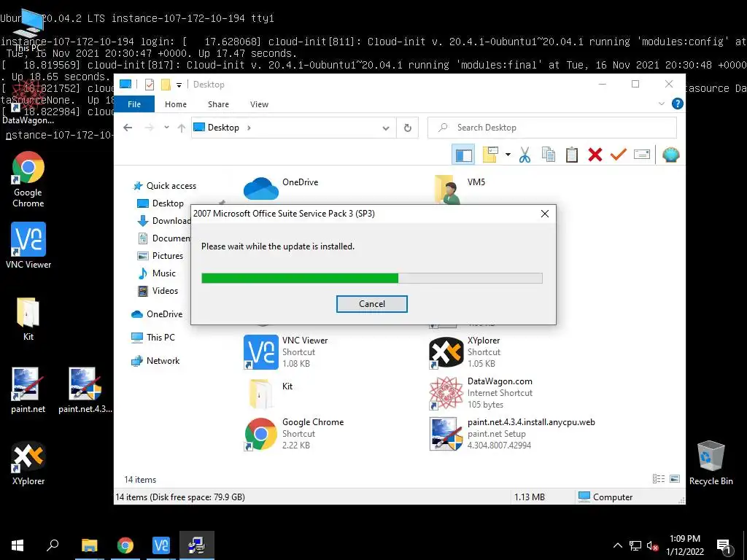Open the Windows Start menu
Image resolution: width=747 pixels, height=560 pixels.
pos(18,545)
